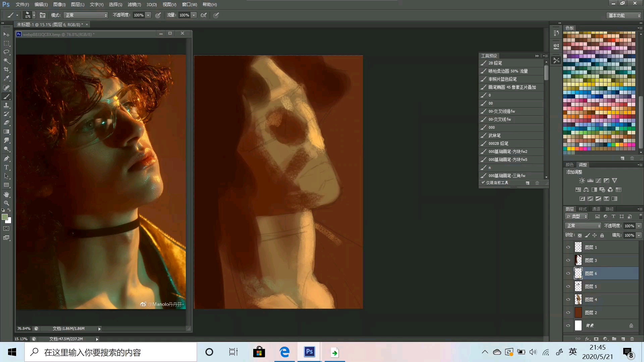Open brush blend mode 正常 dropdown
Viewport: 644px width, 362px height.
pos(86,15)
